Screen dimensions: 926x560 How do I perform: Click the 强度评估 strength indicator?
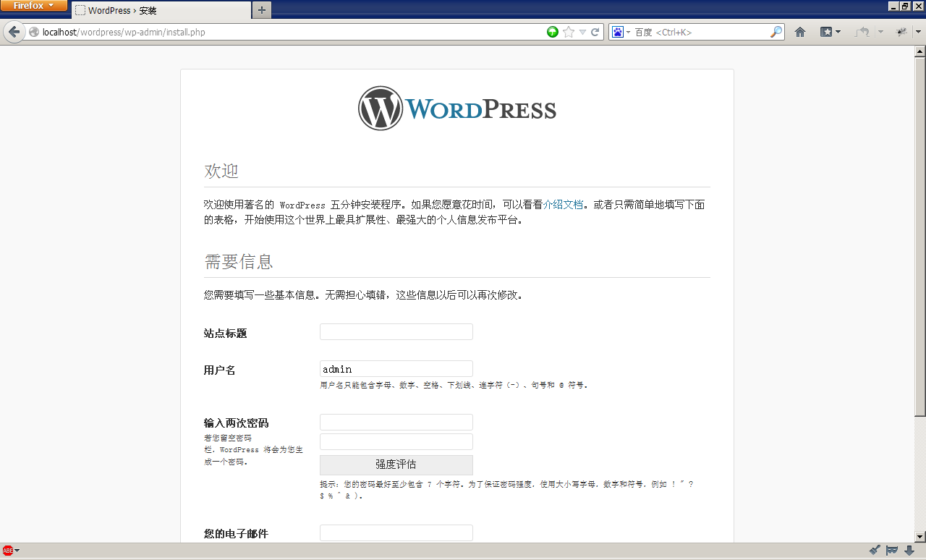click(396, 464)
